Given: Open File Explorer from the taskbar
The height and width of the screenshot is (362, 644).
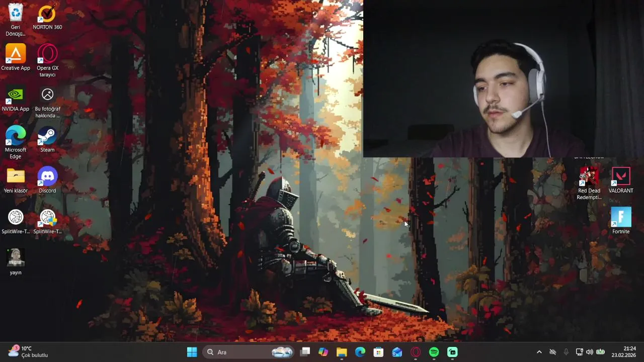Looking at the screenshot, I should tap(342, 352).
